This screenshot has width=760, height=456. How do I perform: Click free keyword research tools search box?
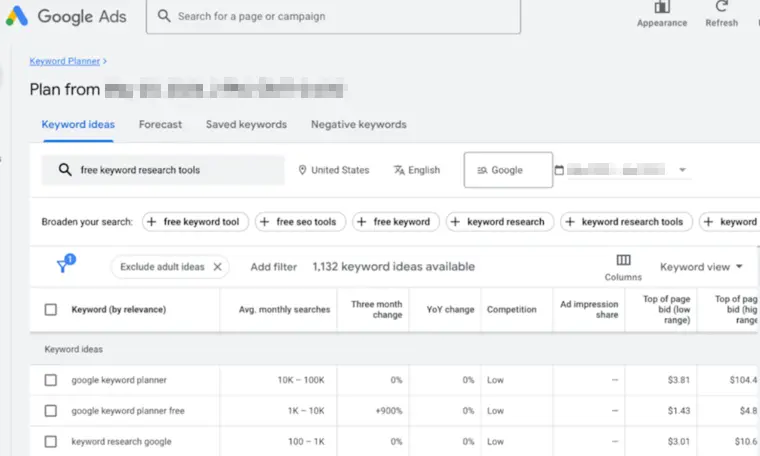pyautogui.click(x=163, y=170)
